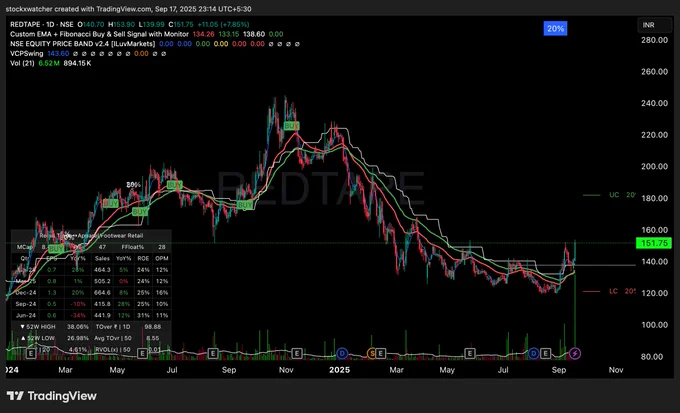Viewport: 680px width, 413px height.
Task: Click the blue 20% price band badge
Action: click(555, 29)
